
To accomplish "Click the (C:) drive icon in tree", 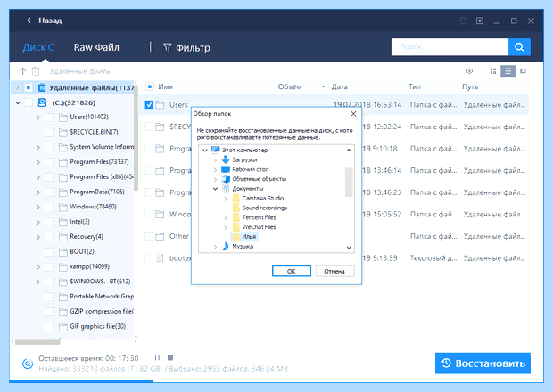I will 42,102.
